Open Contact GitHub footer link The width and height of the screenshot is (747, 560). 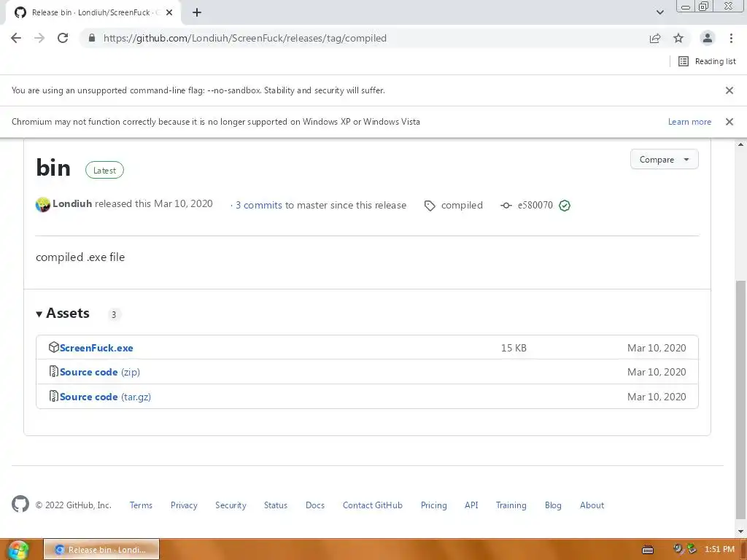pyautogui.click(x=373, y=505)
